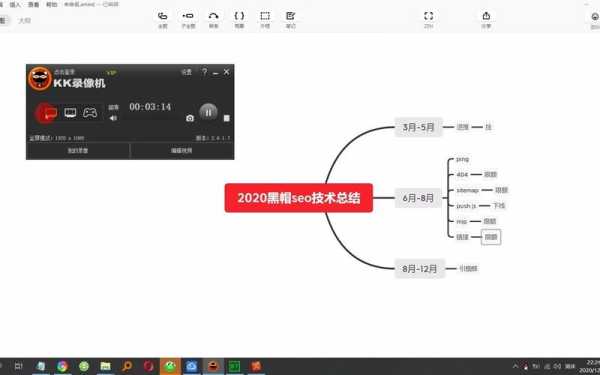Take a screenshot with KK recorder camera icon

[190, 118]
